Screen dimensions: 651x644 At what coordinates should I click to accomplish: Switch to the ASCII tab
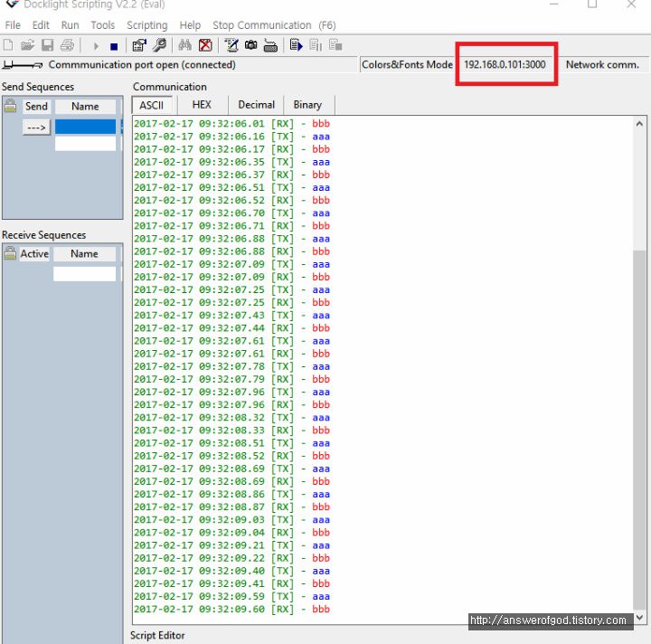[x=152, y=105]
